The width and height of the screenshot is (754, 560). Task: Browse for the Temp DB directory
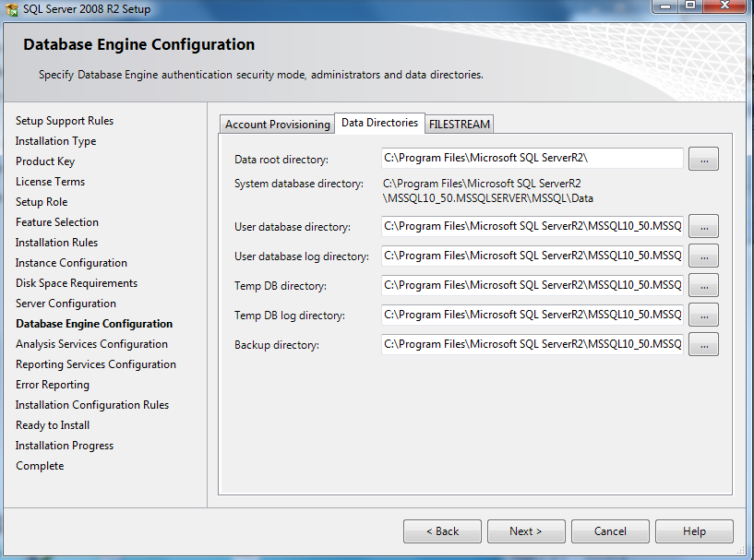[x=703, y=285]
